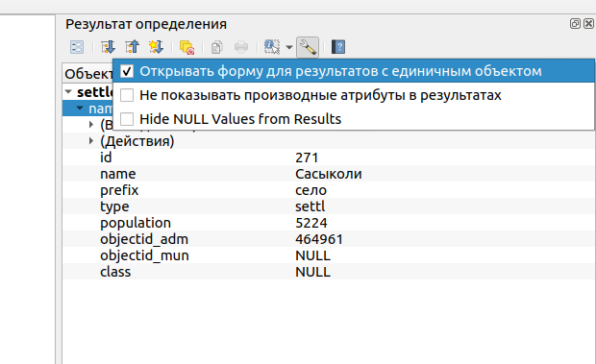This screenshot has height=364, width=596.
Task: Click the objectid_adm value 464961
Action: click(x=319, y=239)
